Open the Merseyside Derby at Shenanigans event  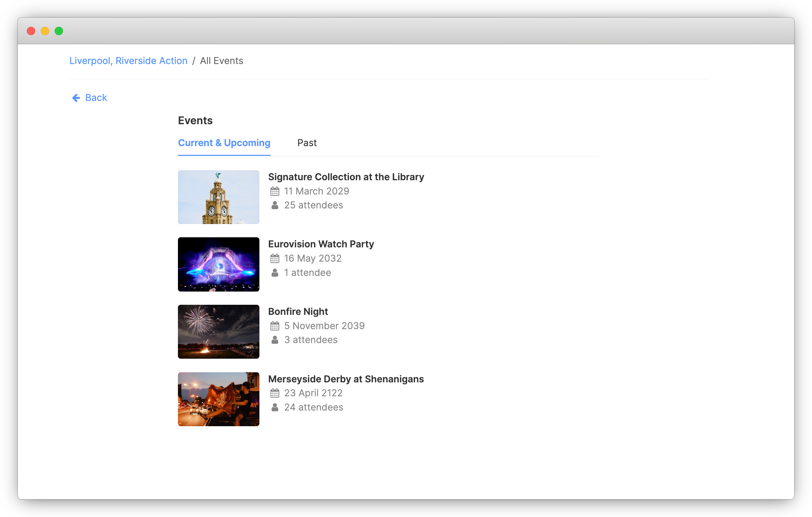(346, 379)
